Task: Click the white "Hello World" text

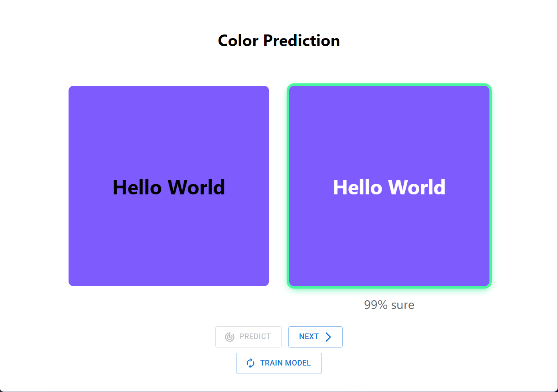Action: 389,187
